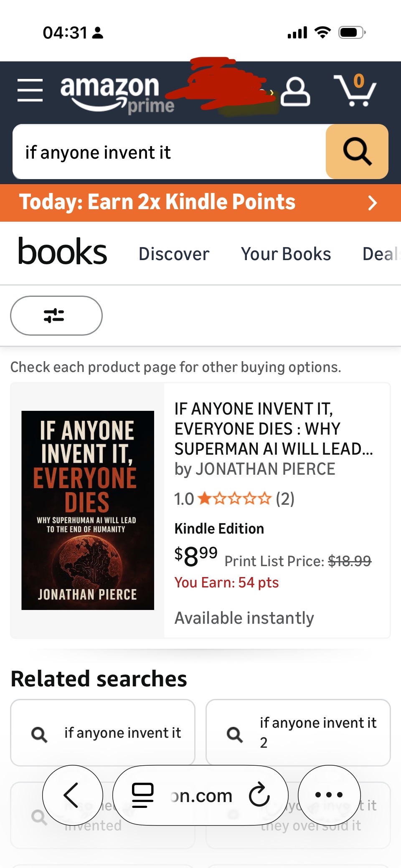Select related search 'if anyone invent it'
Viewport: 401px width, 868px height.
pos(103,733)
